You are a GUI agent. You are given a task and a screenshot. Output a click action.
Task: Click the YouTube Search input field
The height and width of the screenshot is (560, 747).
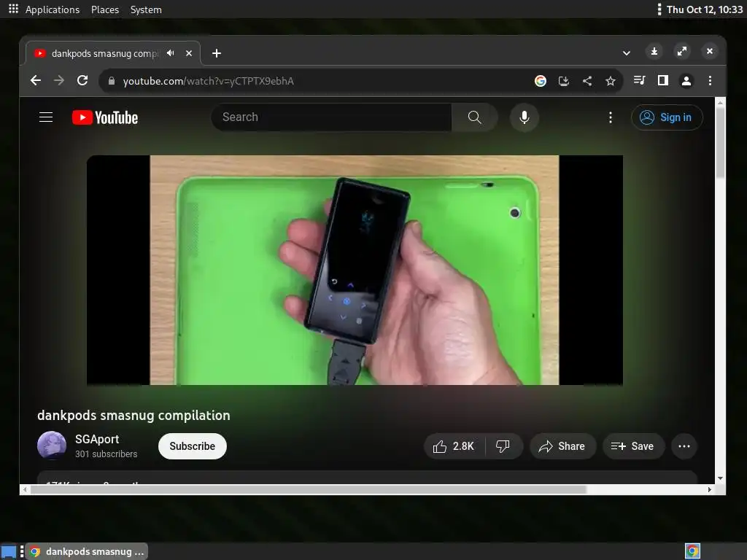pyautogui.click(x=331, y=117)
